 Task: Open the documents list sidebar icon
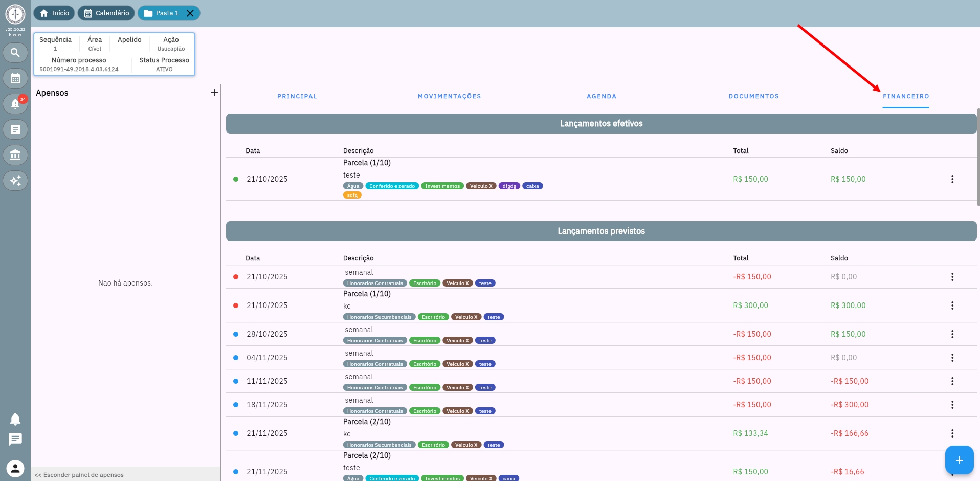(15, 129)
